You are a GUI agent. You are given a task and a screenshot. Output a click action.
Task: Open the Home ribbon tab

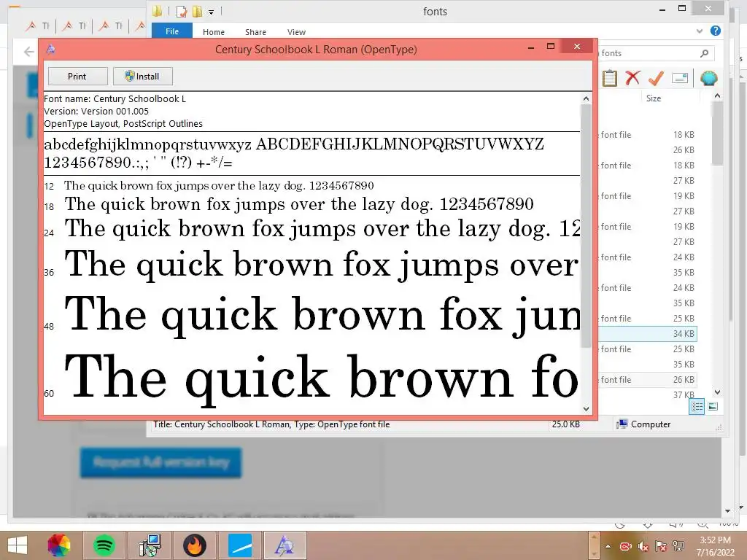214,32
